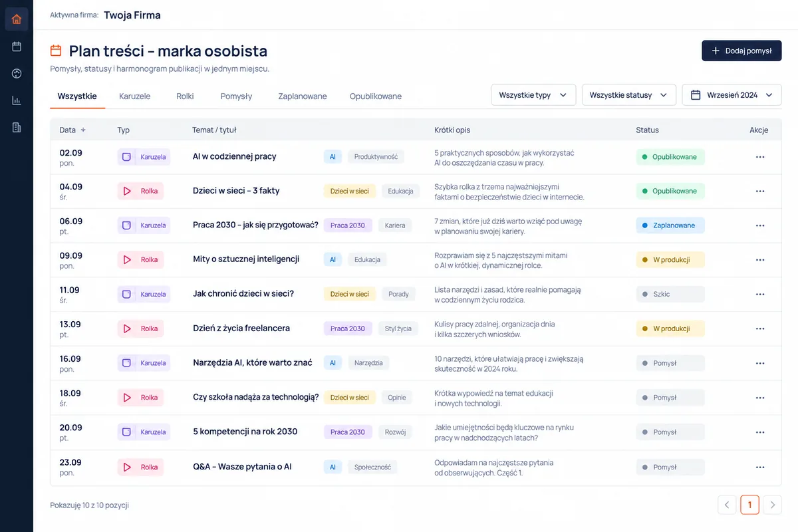Click the three-dot actions for AI w codziennej pracy
This screenshot has height=532, width=798.
[x=760, y=157]
